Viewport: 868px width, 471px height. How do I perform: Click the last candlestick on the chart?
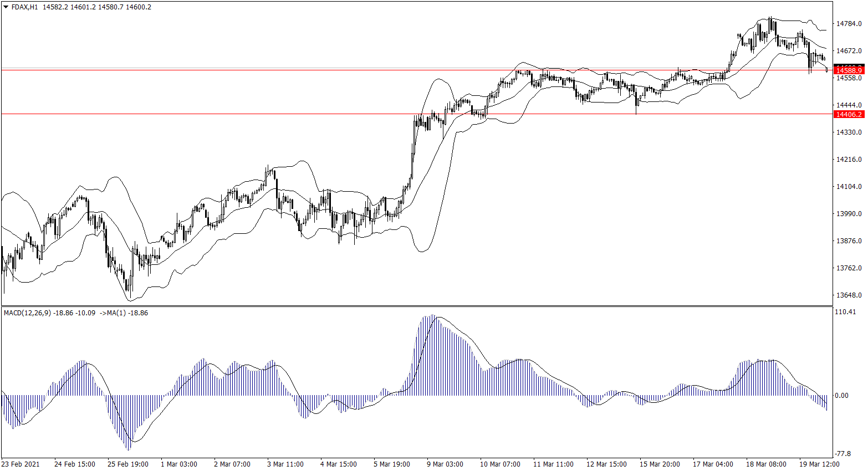click(827, 69)
